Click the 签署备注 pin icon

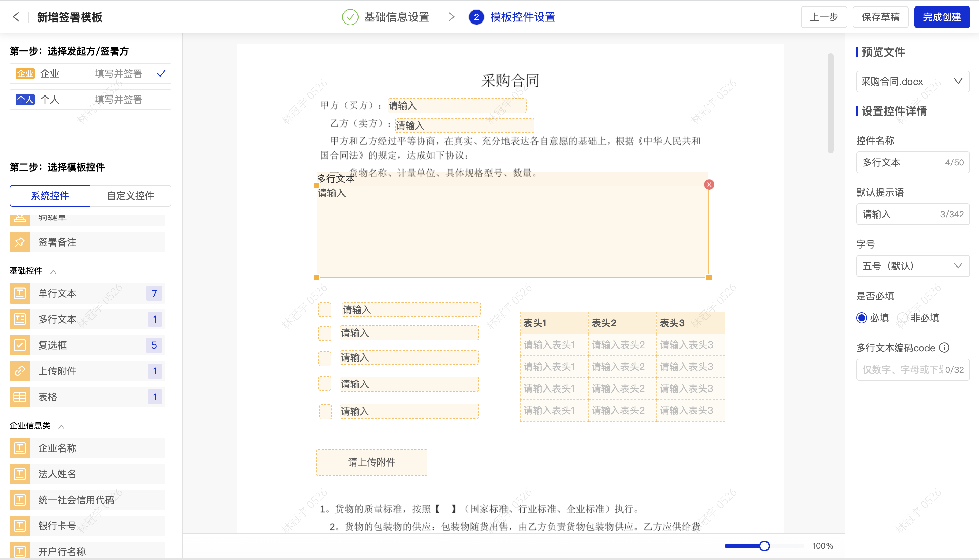(x=20, y=242)
